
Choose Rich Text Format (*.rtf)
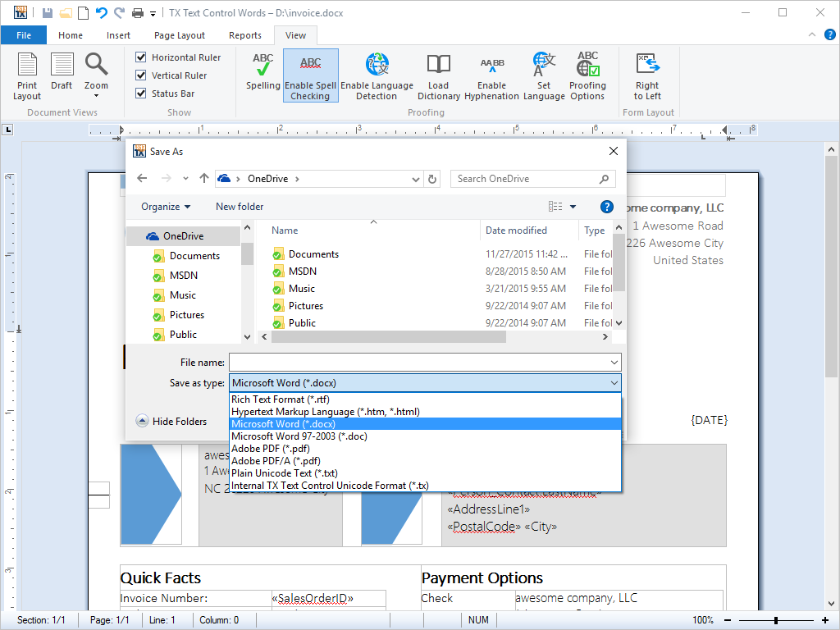click(426, 399)
